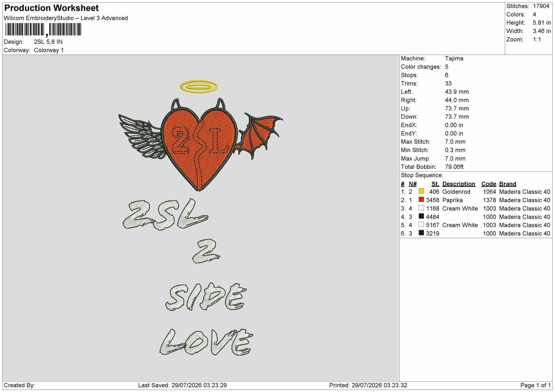Click the embroidered '2SL' lettering below heart
Screen dimensions: 555x392
tap(166, 215)
